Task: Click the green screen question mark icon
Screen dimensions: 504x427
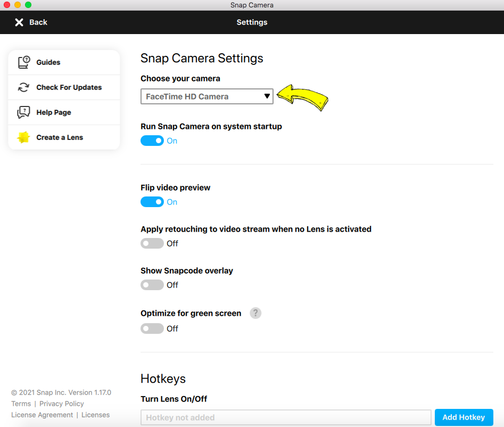Action: click(x=255, y=313)
